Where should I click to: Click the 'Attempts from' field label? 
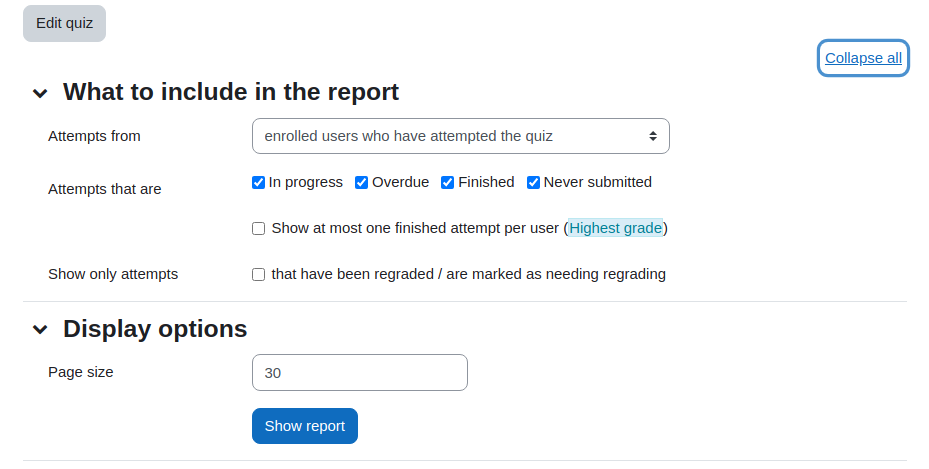point(94,136)
